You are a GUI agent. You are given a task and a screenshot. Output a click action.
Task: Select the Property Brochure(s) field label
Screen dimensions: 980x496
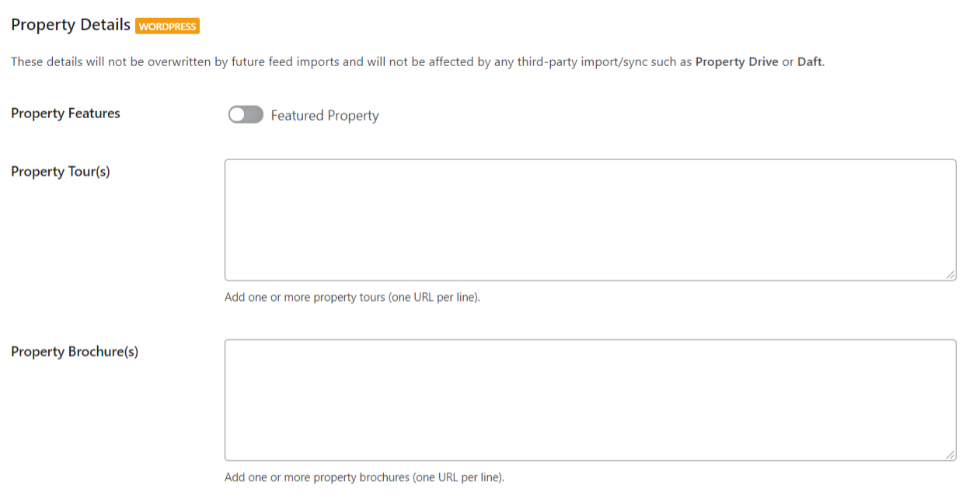(75, 351)
